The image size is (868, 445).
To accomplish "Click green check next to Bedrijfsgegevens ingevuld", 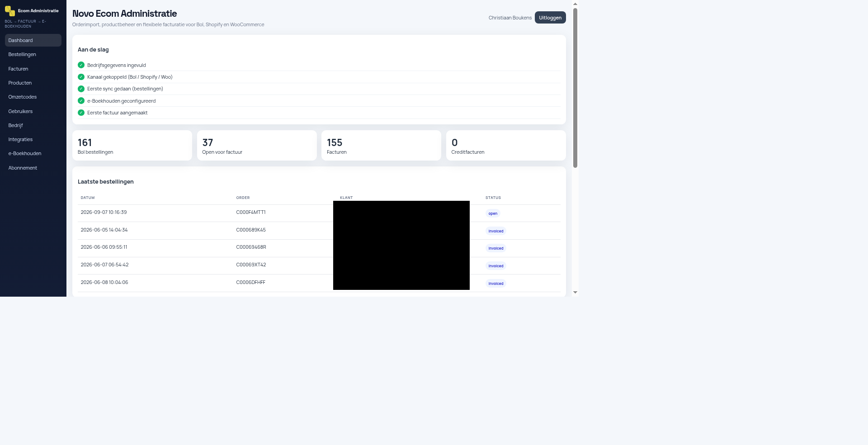I will (81, 65).
